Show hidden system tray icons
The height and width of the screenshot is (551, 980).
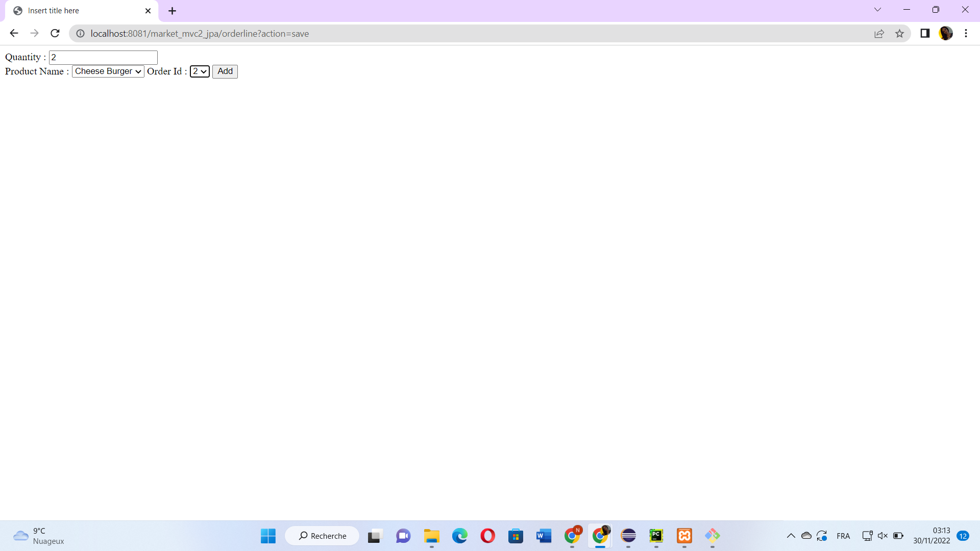(x=791, y=536)
